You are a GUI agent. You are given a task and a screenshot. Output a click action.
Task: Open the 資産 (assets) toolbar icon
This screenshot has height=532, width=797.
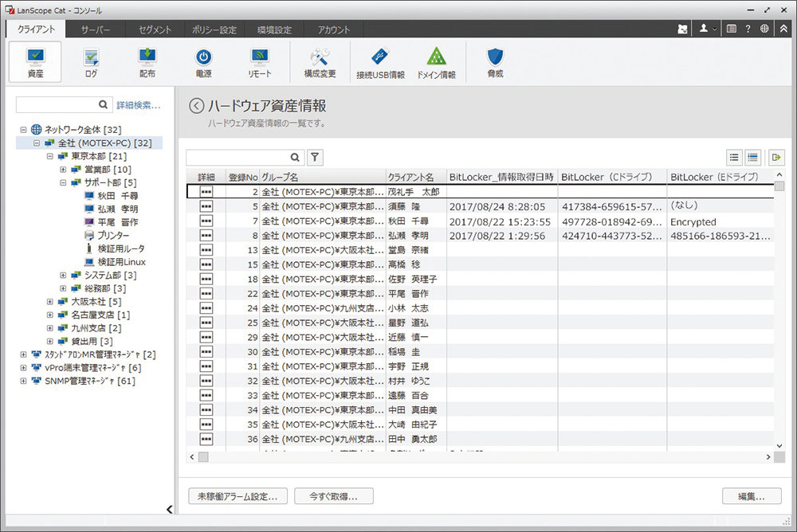(35, 62)
